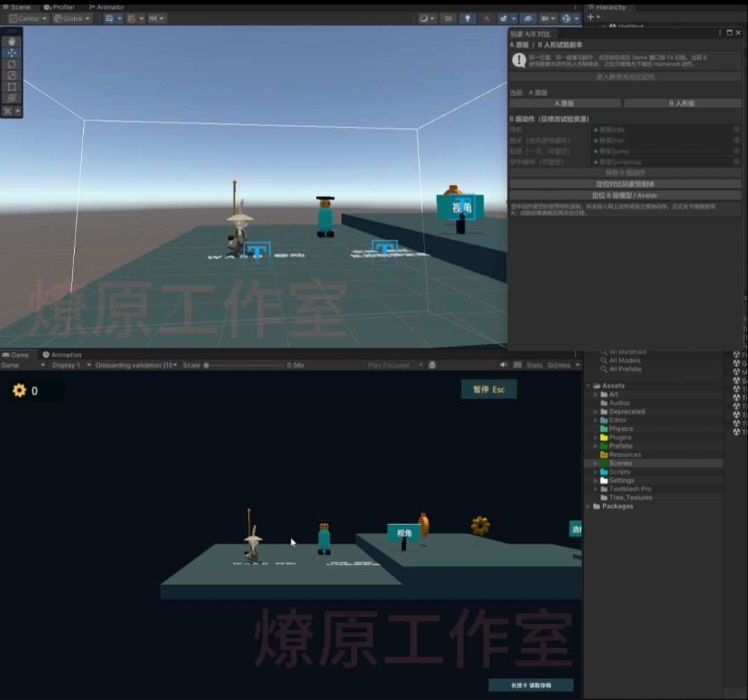This screenshot has height=700, width=748.
Task: Toggle Stats overlay in Game view
Action: click(534, 366)
